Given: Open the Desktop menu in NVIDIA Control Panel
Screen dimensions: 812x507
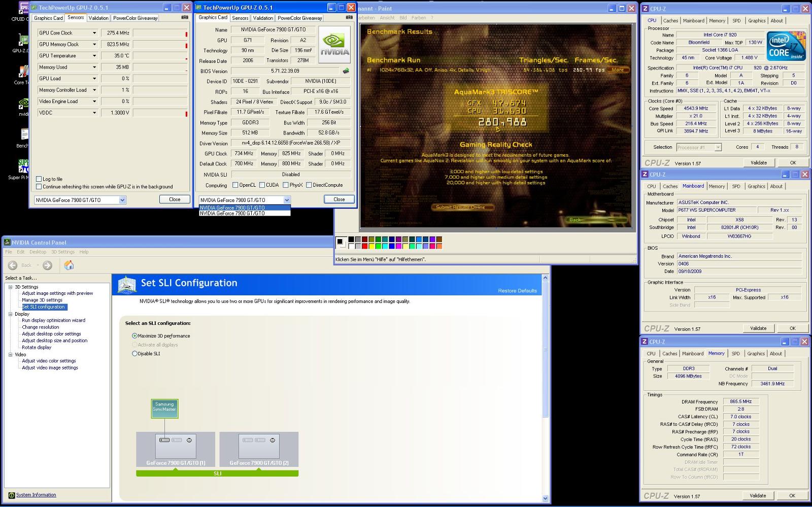Looking at the screenshot, I should [38, 252].
